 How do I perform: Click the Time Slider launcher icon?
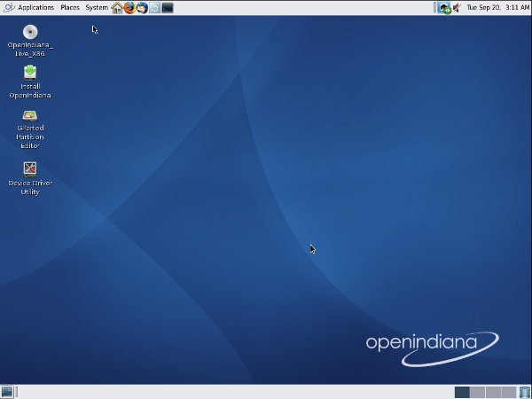(x=154, y=8)
